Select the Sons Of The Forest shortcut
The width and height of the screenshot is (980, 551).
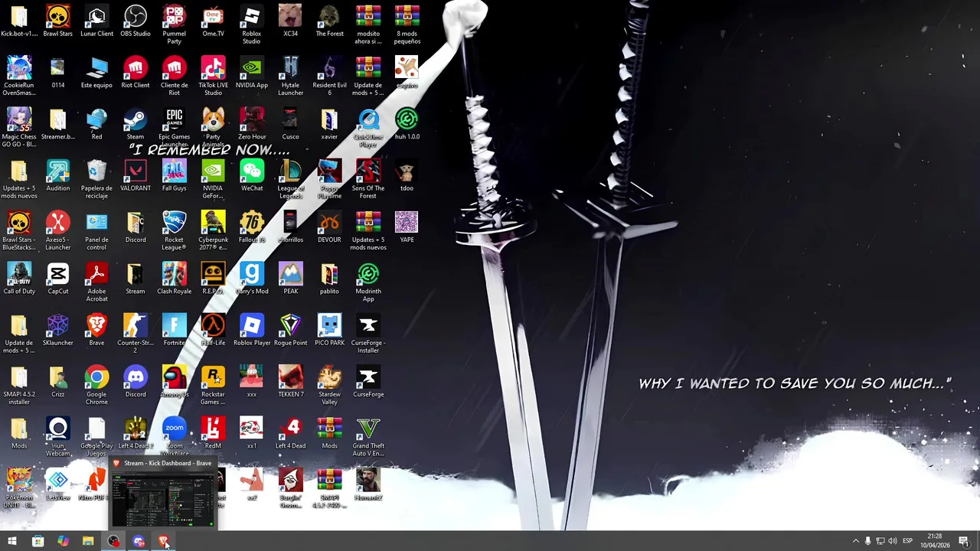pyautogui.click(x=368, y=178)
